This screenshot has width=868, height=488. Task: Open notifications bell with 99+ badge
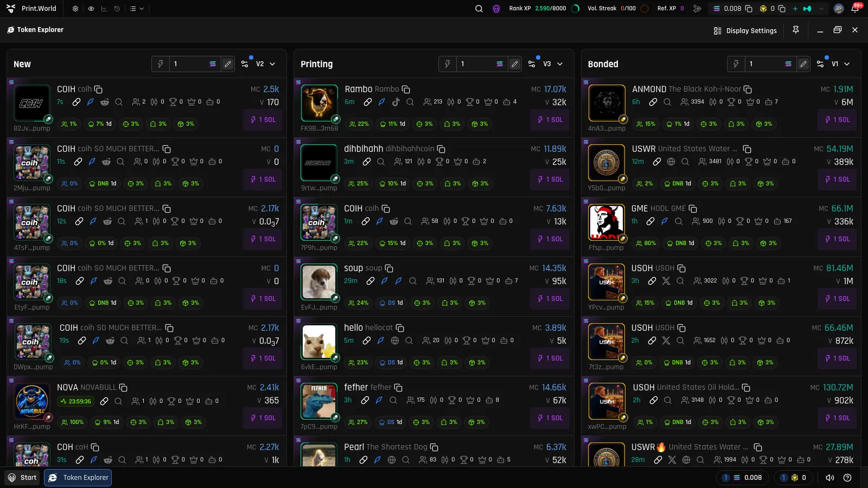856,9
